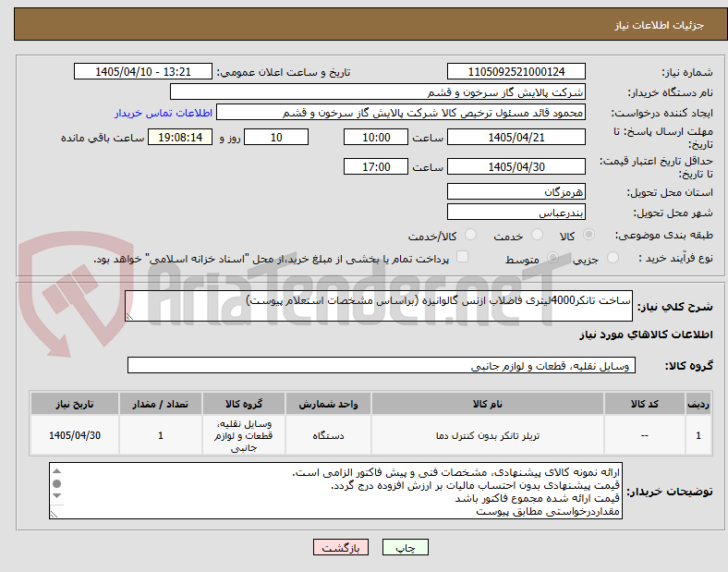The height and width of the screenshot is (572, 728).
Task: Click the توضیحات خریدار notes text area
Action: [x=335, y=491]
